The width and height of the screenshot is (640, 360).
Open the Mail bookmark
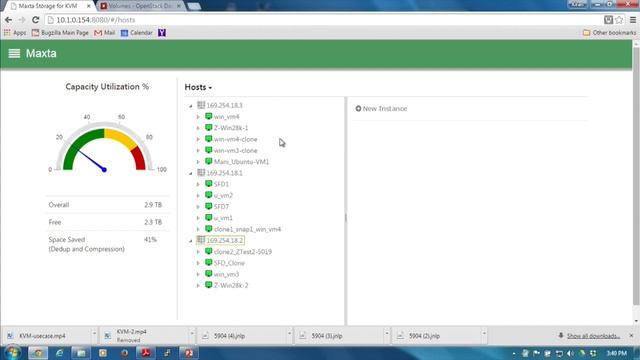click(104, 33)
